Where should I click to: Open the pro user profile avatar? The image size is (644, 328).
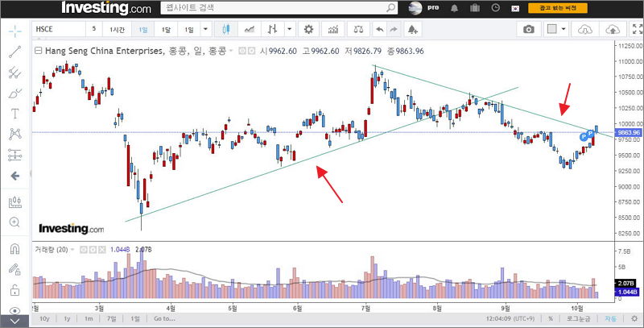point(415,8)
